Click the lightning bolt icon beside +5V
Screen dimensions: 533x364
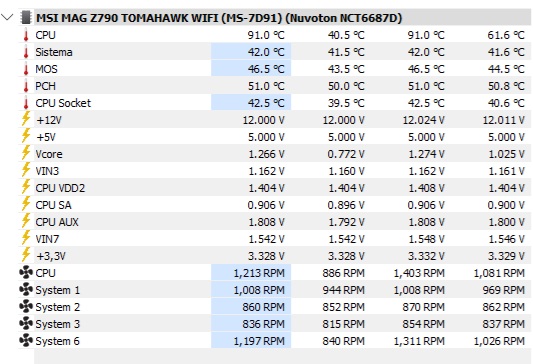pos(26,136)
